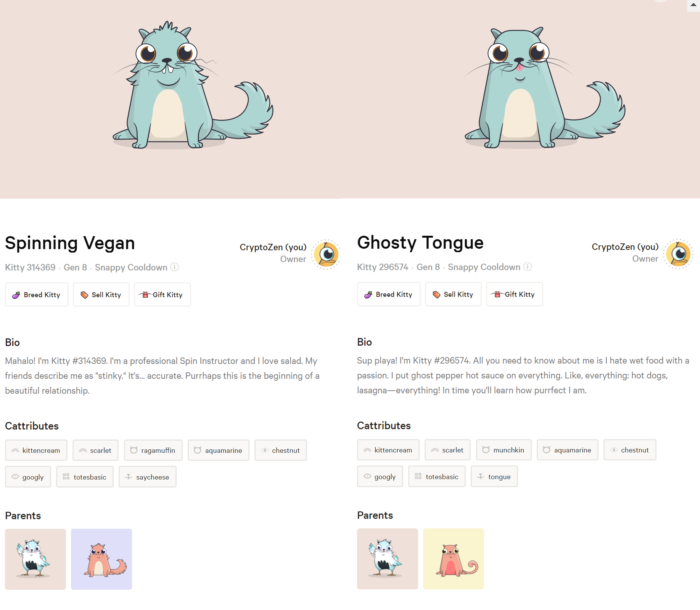Screen dimensions: 700x610
Task: Click the CryptoZen (you) link on Ghosty Tongue
Action: (625, 247)
